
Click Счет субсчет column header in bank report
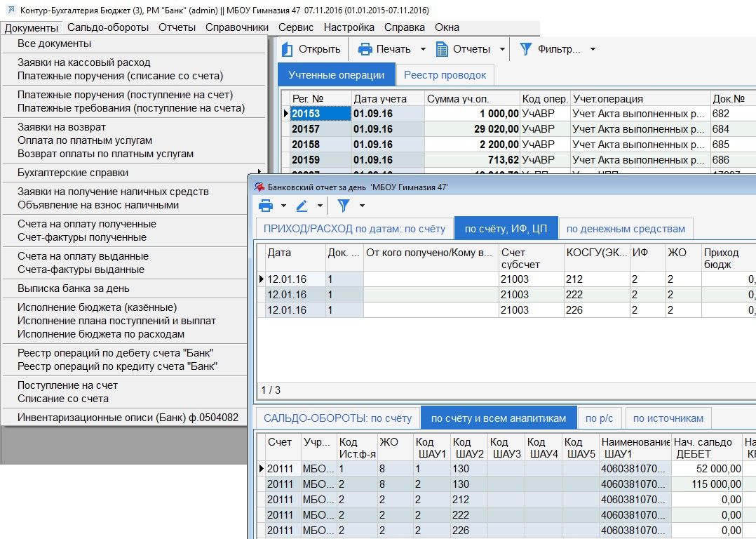pyautogui.click(x=532, y=258)
